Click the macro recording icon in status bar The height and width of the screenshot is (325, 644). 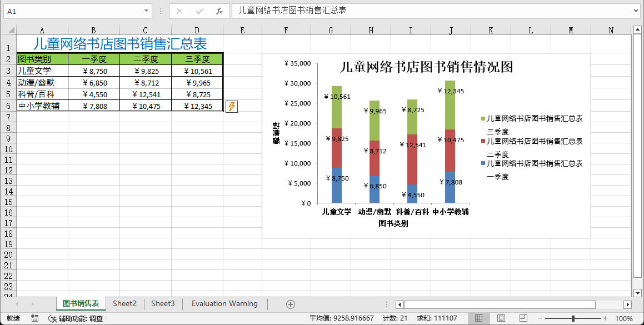click(x=35, y=318)
